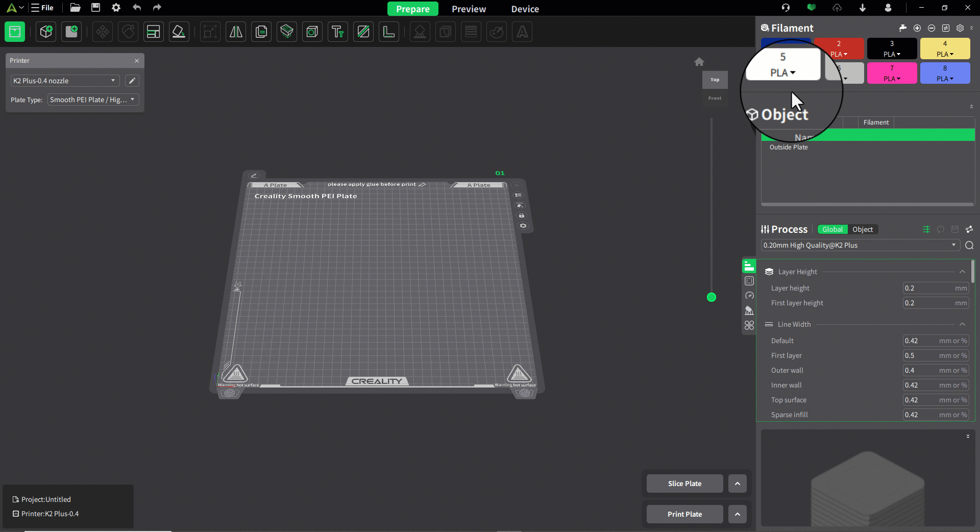Click the add filament plus icon
Viewport: 980px width, 532px height.
point(917,28)
